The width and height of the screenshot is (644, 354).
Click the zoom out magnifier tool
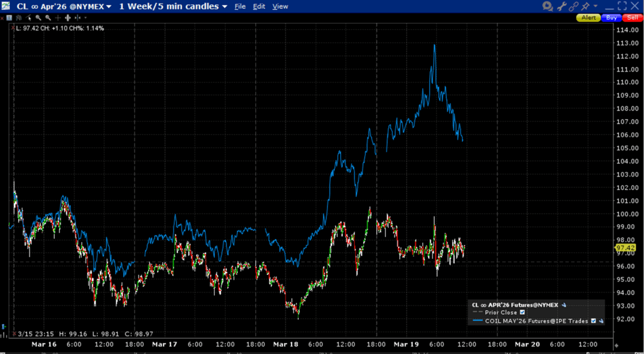click(47, 18)
